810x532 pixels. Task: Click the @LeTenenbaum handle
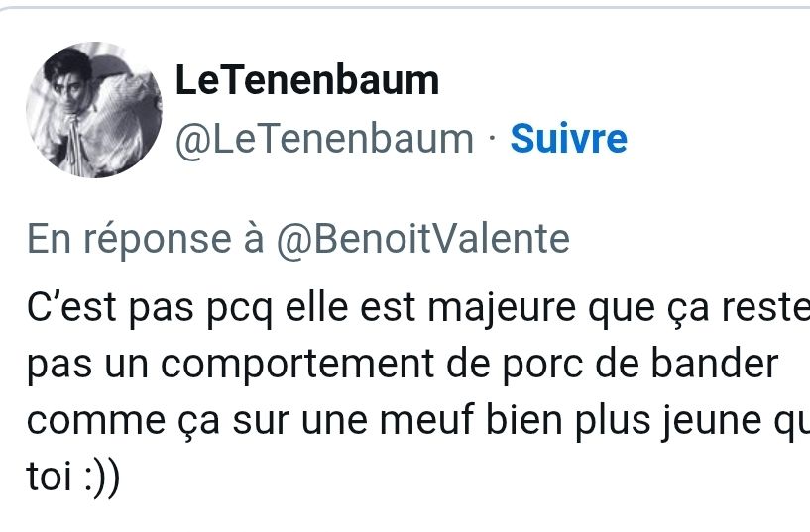(x=324, y=139)
